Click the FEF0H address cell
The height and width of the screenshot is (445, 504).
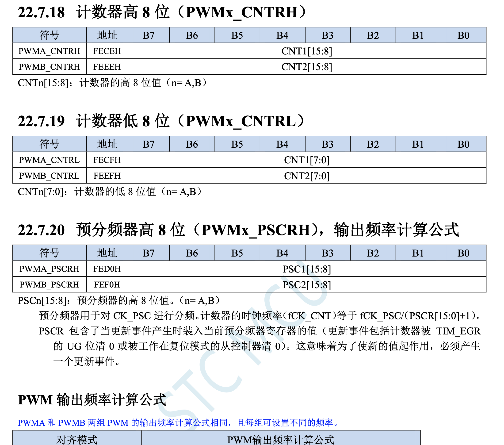click(x=107, y=284)
